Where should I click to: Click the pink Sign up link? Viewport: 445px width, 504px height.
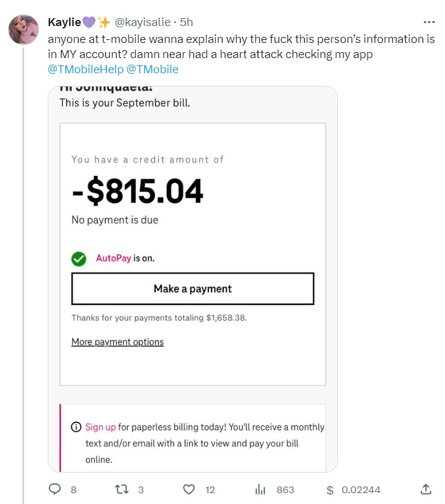[x=100, y=427]
